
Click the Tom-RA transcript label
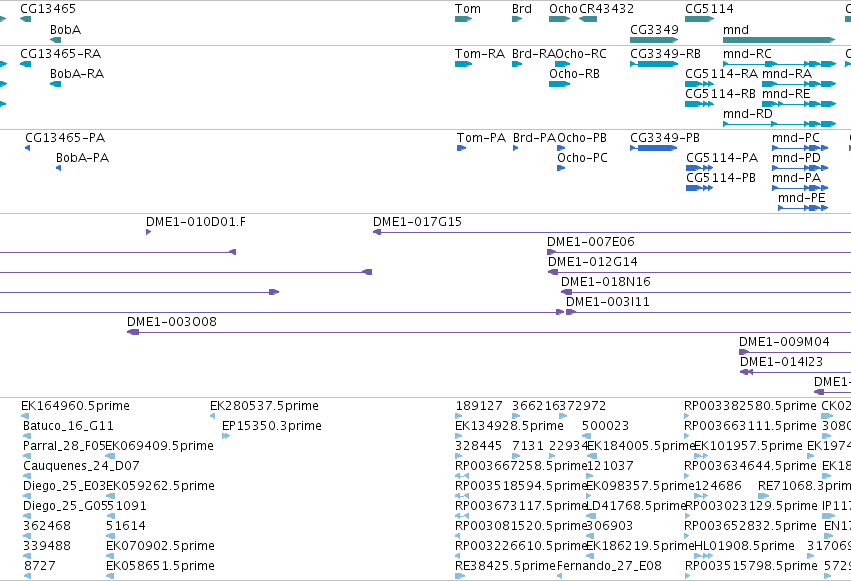(480, 54)
